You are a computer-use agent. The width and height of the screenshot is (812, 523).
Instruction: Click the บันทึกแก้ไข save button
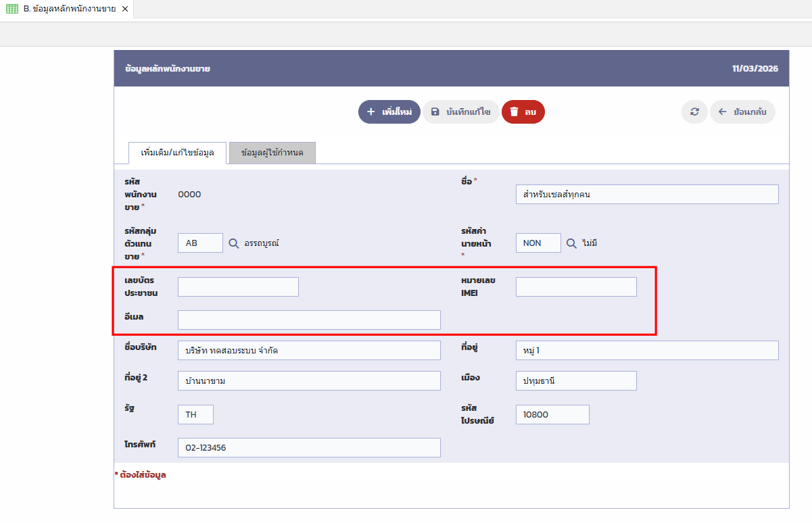(460, 112)
